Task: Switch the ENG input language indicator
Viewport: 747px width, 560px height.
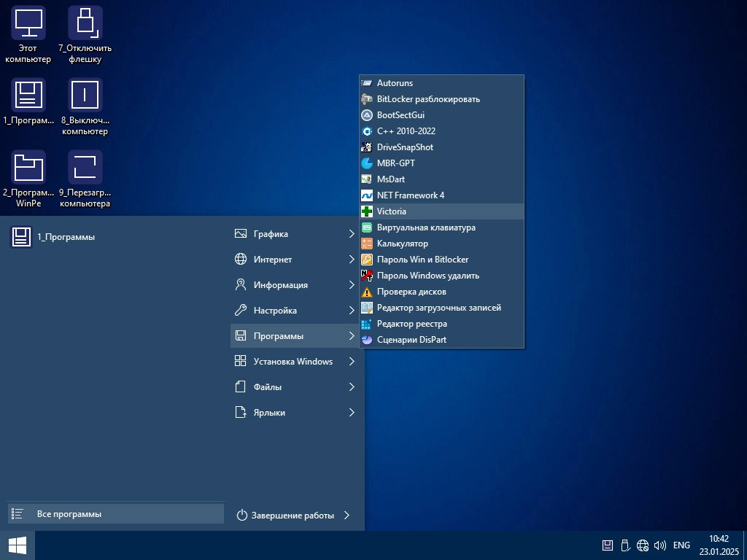Action: 681,545
